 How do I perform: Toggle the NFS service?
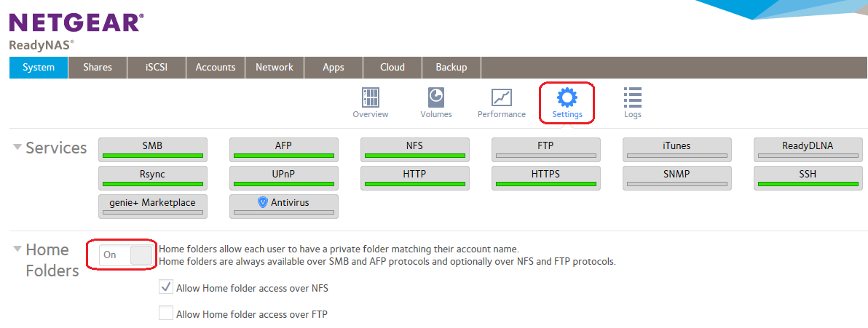pos(415,149)
